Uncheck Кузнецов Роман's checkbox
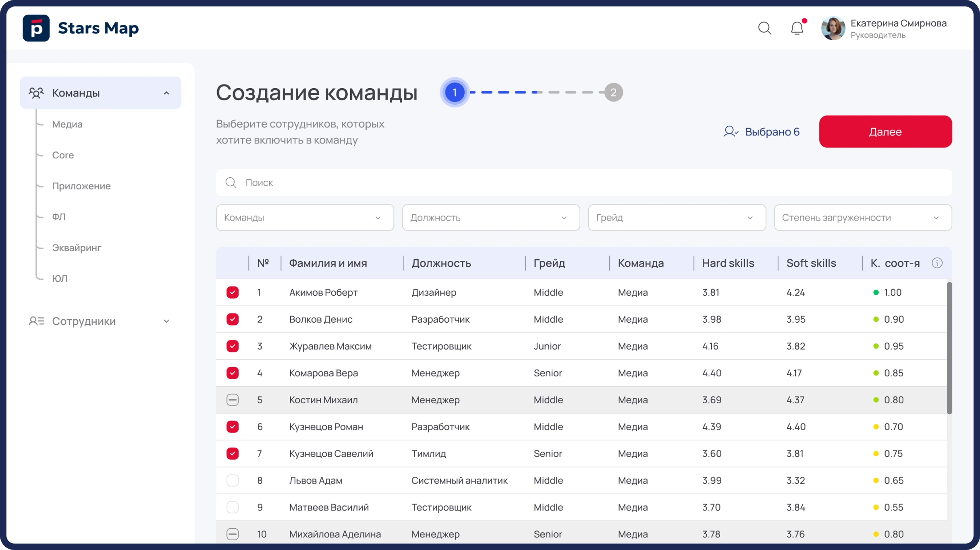The width and height of the screenshot is (980, 550). [x=233, y=427]
